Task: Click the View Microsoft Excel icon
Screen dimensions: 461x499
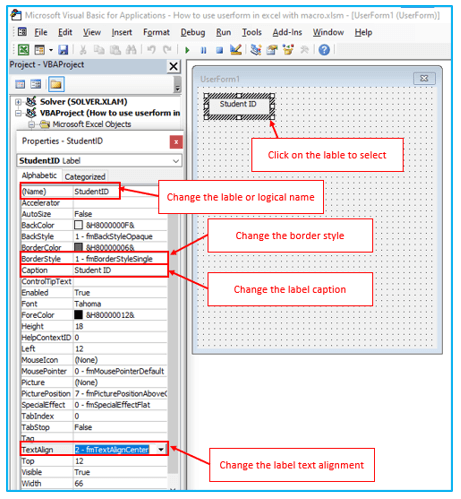Action: tap(23, 50)
